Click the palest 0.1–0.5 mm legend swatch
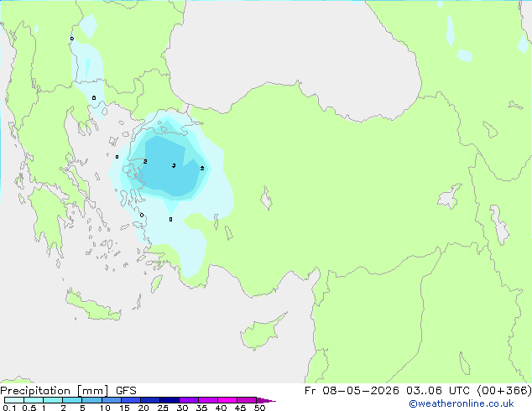 [14, 400]
